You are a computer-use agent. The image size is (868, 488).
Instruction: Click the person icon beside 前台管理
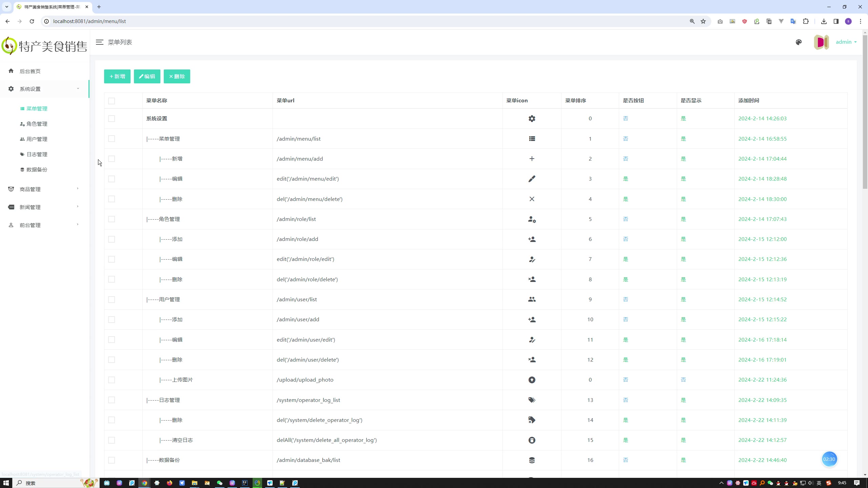(11, 225)
